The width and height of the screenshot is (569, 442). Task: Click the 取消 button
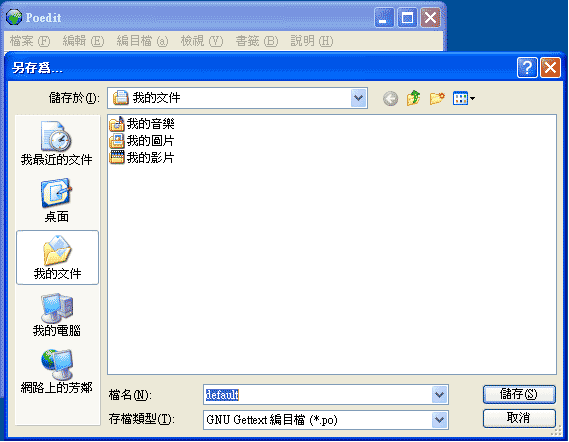point(519,418)
